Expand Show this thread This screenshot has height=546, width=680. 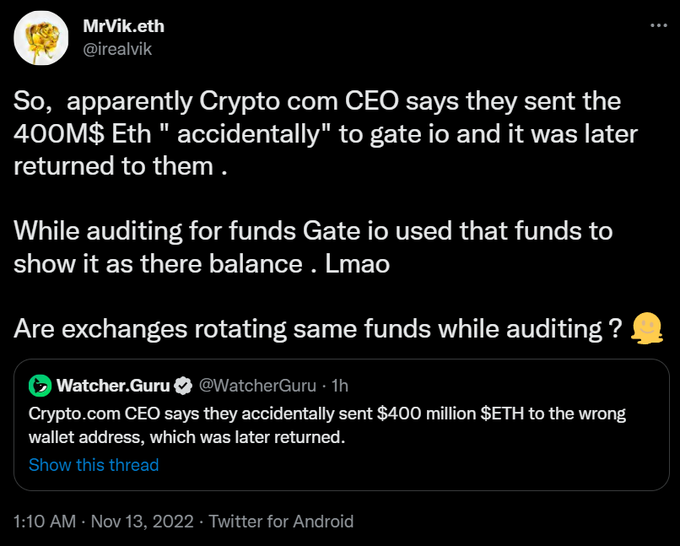pos(93,465)
